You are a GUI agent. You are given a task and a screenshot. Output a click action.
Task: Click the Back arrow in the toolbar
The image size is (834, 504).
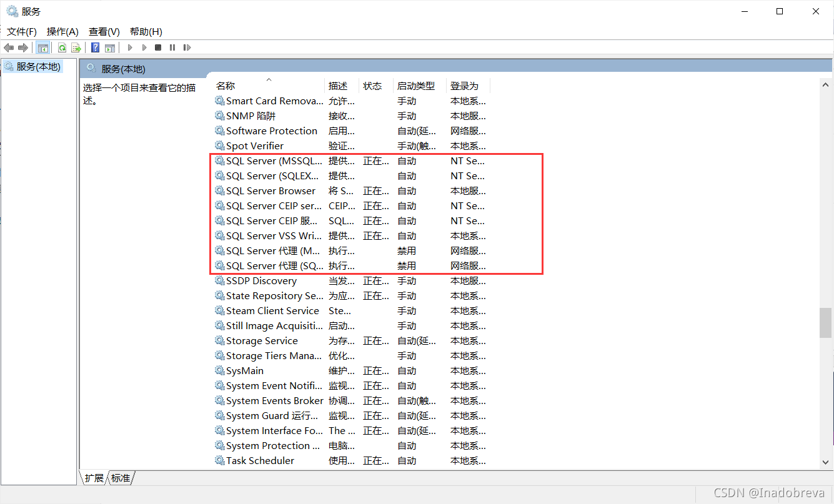click(x=9, y=47)
